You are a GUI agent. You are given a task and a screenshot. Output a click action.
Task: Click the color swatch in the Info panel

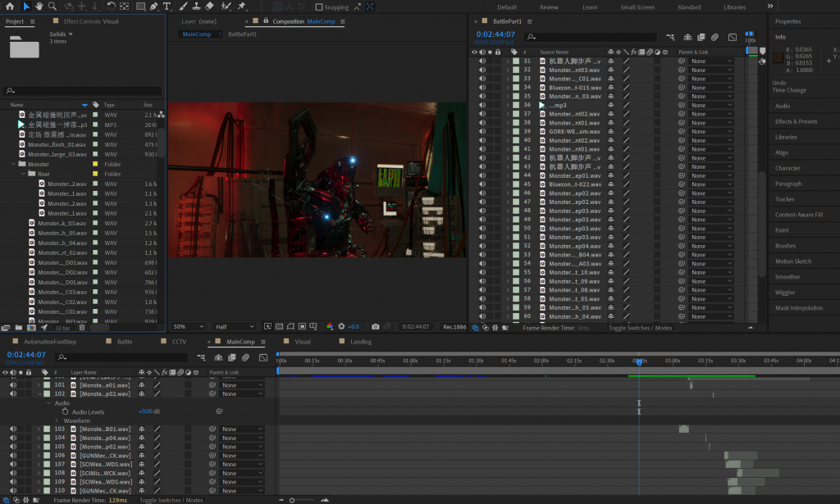778,57
